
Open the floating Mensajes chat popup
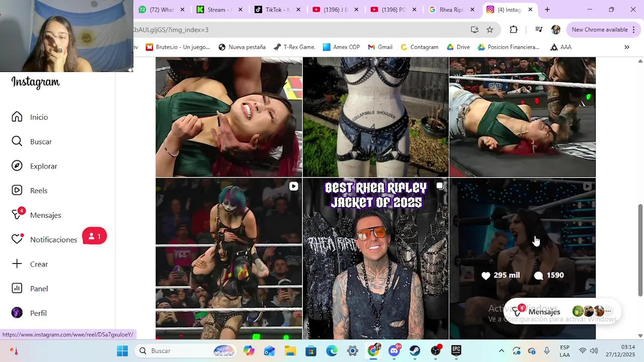tap(562, 312)
